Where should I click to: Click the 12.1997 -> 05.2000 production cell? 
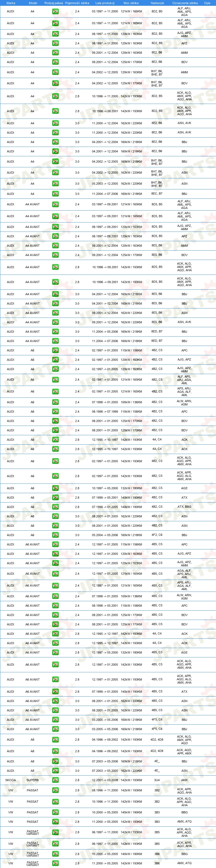105,652
